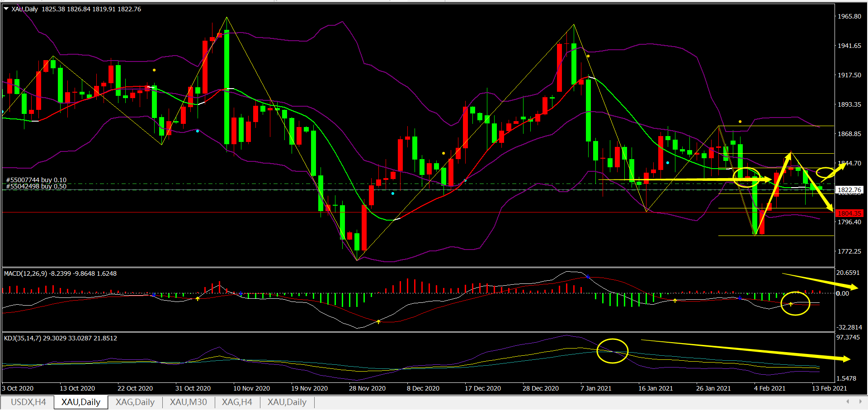This screenshot has width=868, height=410.
Task: Switch to the USDX,H4 chart tab
Action: 28,402
